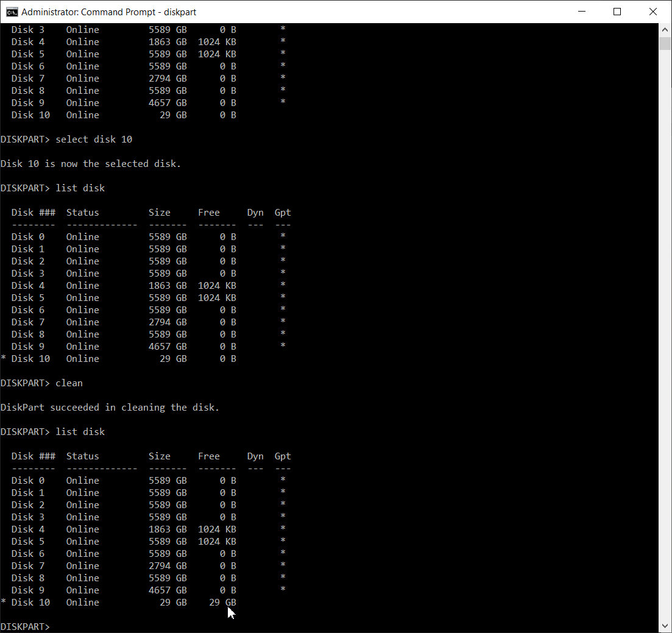672x633 pixels.
Task: Click the 'clean' command line
Action: click(41, 383)
